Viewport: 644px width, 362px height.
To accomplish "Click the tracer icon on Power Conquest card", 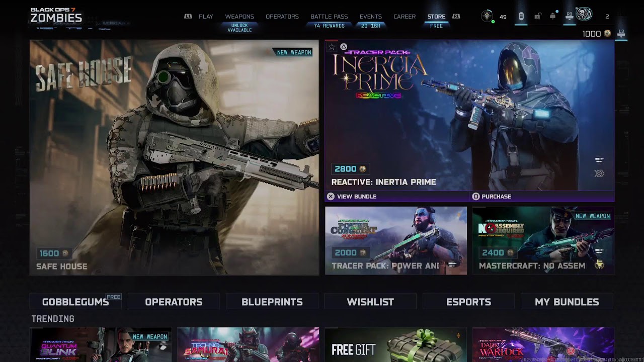I will point(452,264).
